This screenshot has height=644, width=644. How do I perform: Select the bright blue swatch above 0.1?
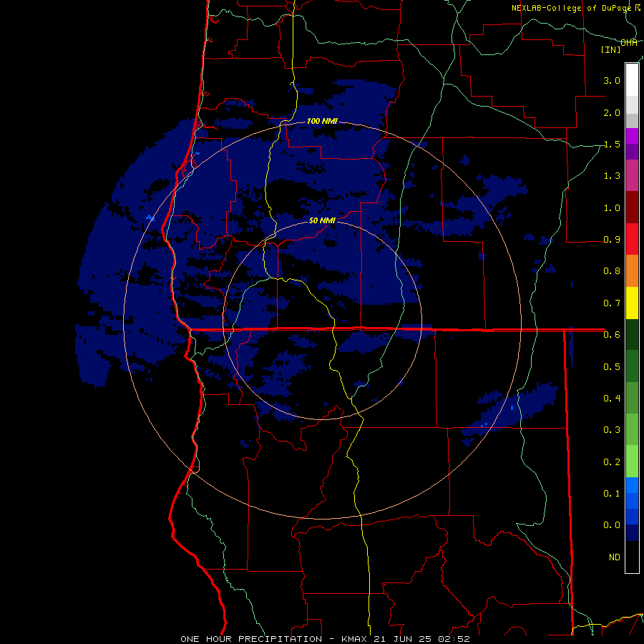click(x=632, y=485)
